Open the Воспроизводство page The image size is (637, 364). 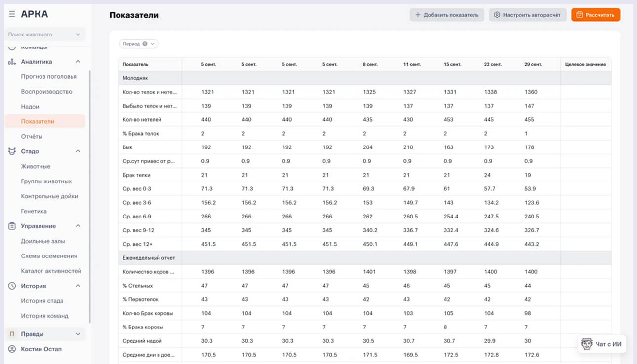[46, 92]
